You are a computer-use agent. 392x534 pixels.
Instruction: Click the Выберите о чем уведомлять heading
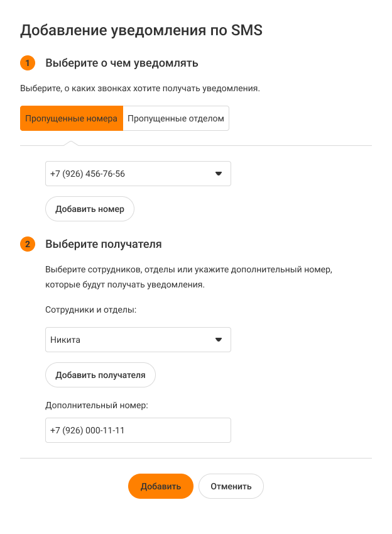(x=122, y=63)
